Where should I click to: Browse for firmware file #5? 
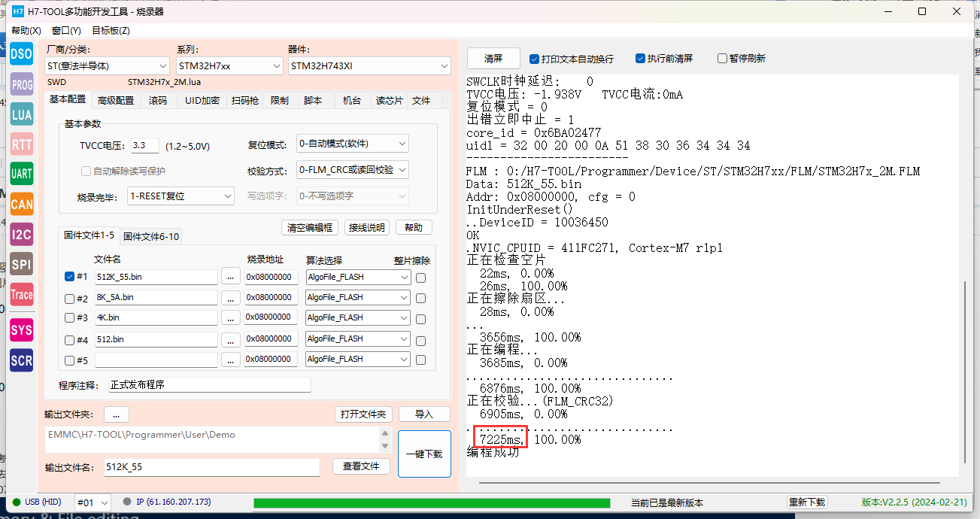[x=231, y=360]
